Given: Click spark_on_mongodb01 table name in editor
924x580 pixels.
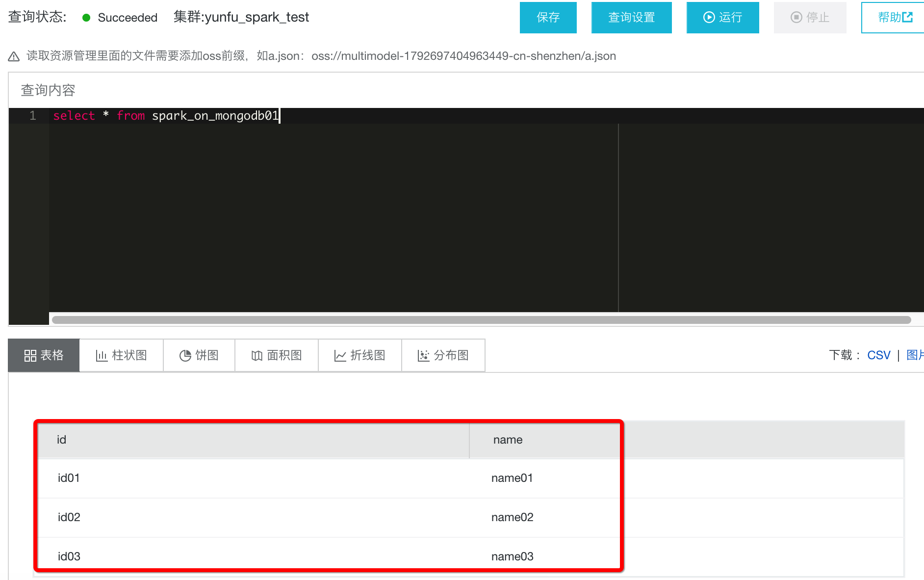Looking at the screenshot, I should click(215, 116).
